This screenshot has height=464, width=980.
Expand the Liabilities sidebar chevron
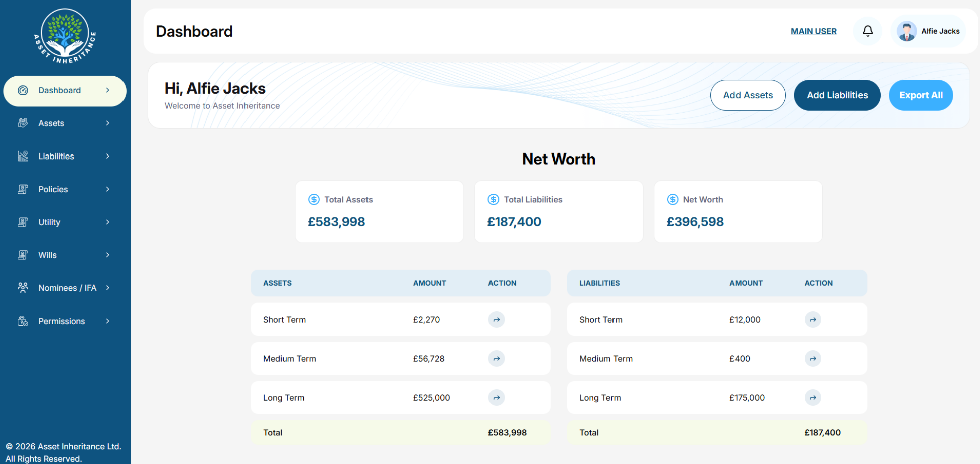(108, 157)
